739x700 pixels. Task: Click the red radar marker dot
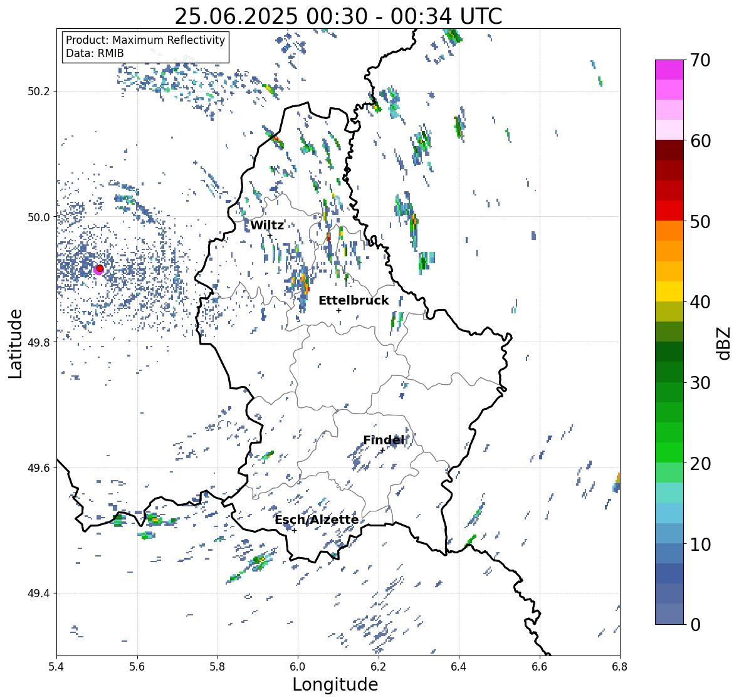click(100, 268)
